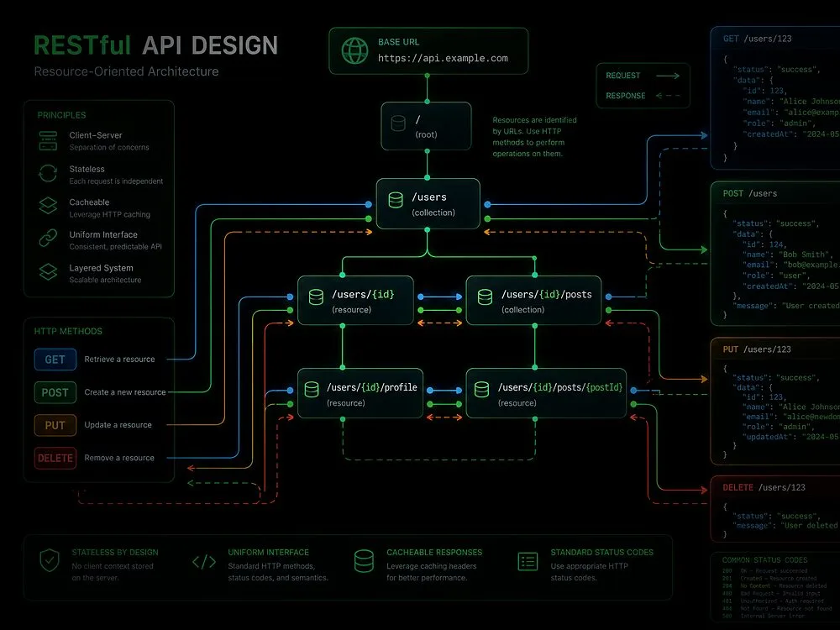Click the "(root)" label under the slash
Screen dimensions: 840x630
(426, 134)
